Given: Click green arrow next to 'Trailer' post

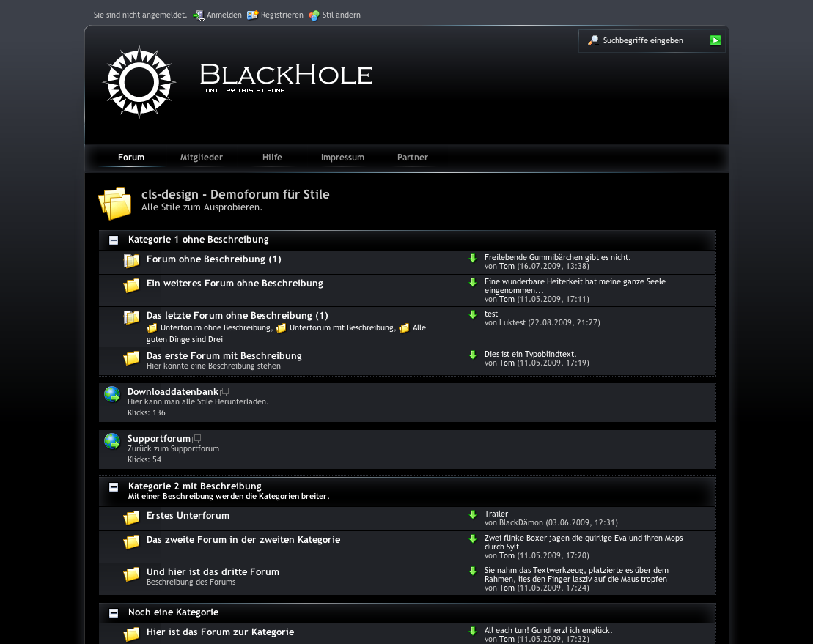Looking at the screenshot, I should (473, 514).
